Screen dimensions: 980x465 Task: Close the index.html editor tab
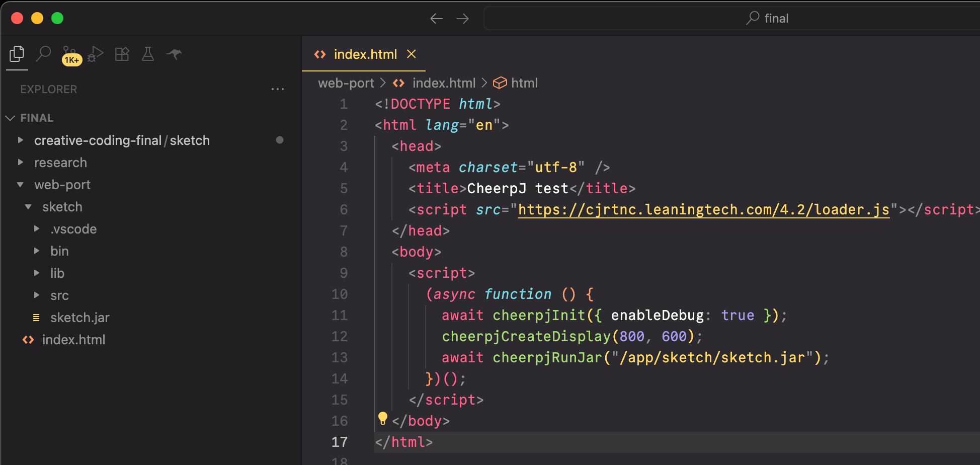[x=412, y=54]
